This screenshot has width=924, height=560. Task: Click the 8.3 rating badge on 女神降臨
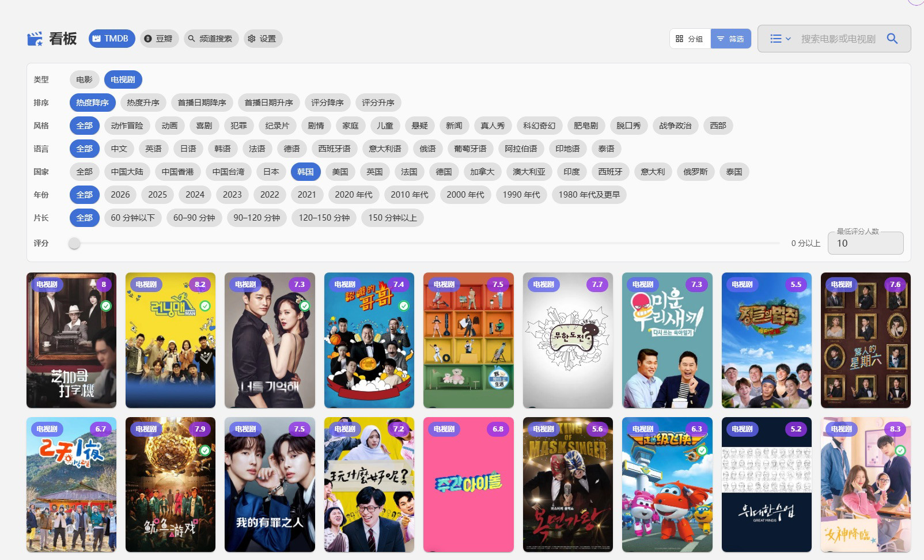[895, 429]
